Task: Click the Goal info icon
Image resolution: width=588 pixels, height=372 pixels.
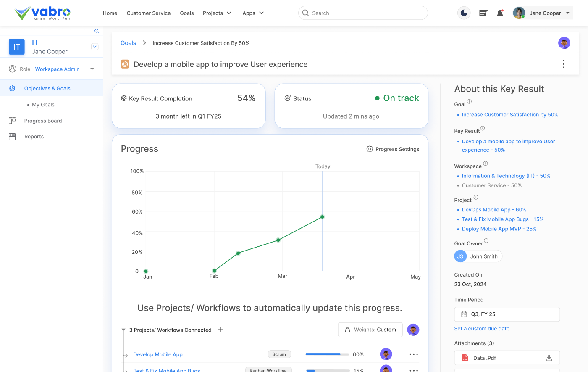Action: click(469, 101)
